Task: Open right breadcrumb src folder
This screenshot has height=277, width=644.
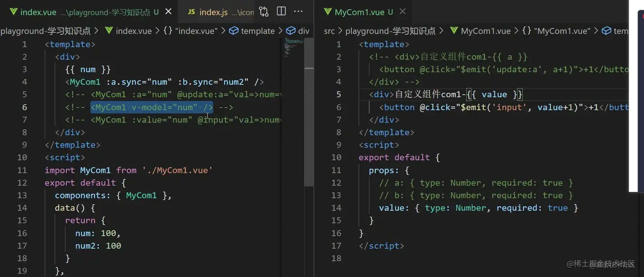Action: (329, 31)
